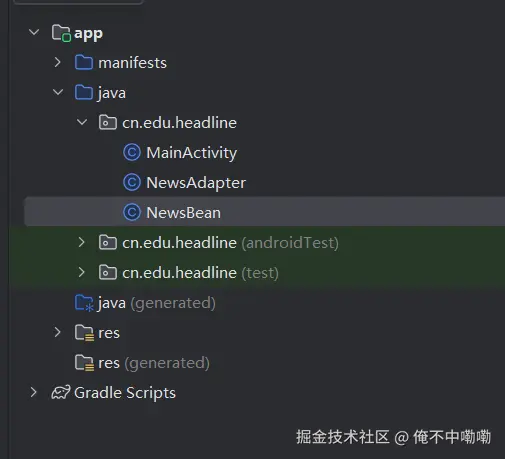
Task: Click the MainActivity class icon
Action: coord(132,153)
